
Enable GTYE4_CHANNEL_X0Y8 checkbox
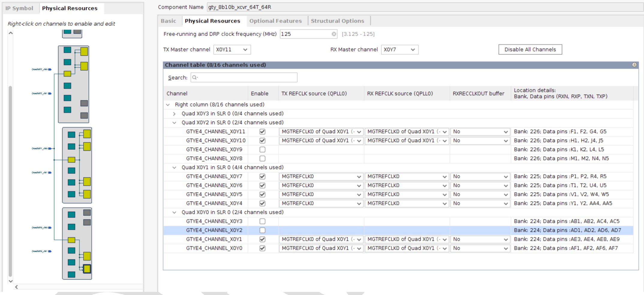tap(262, 158)
